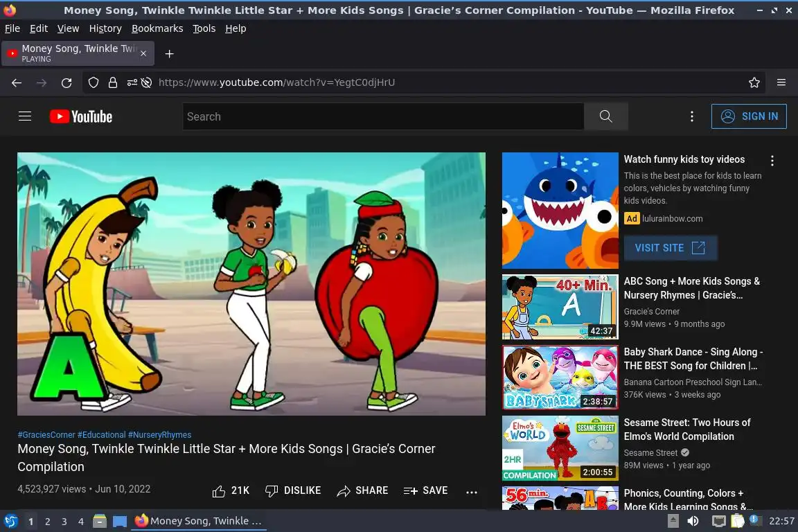The height and width of the screenshot is (532, 798).
Task: Click Firefox Money Song taskbar window button
Action: click(199, 521)
